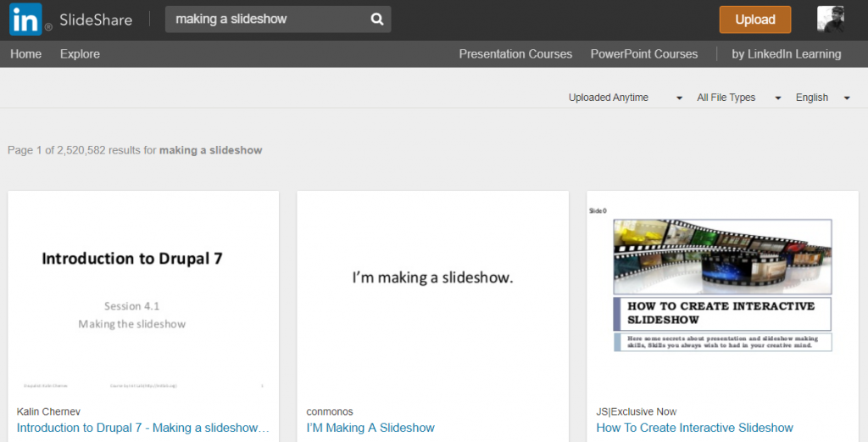The width and height of the screenshot is (868, 442).
Task: Expand the English language dropdown
Action: click(822, 98)
